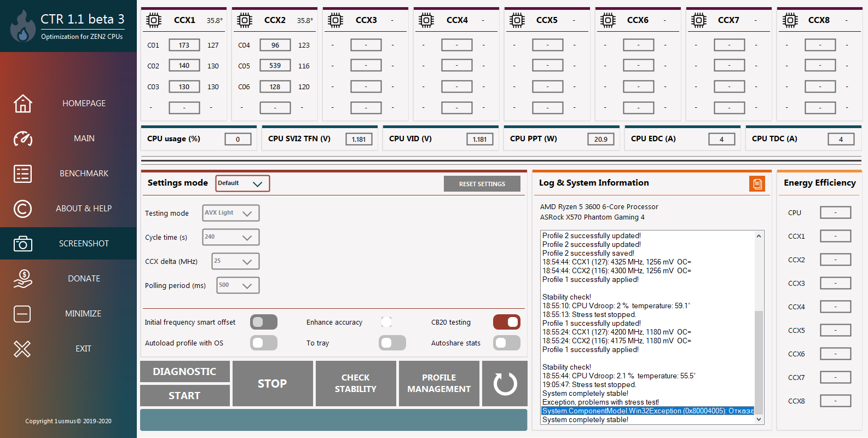Viewport: 868px width, 438px height.
Task: Click the CCX5 processor chip icon
Action: [517, 20]
